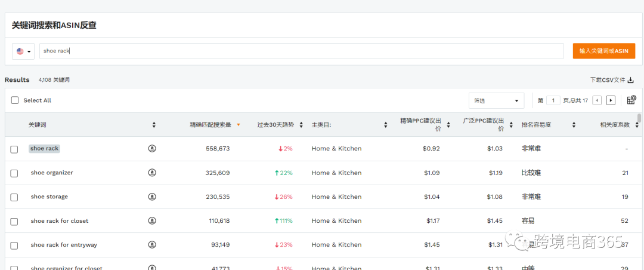
Task: Sort by 关键词 column arrows
Action: point(154,125)
